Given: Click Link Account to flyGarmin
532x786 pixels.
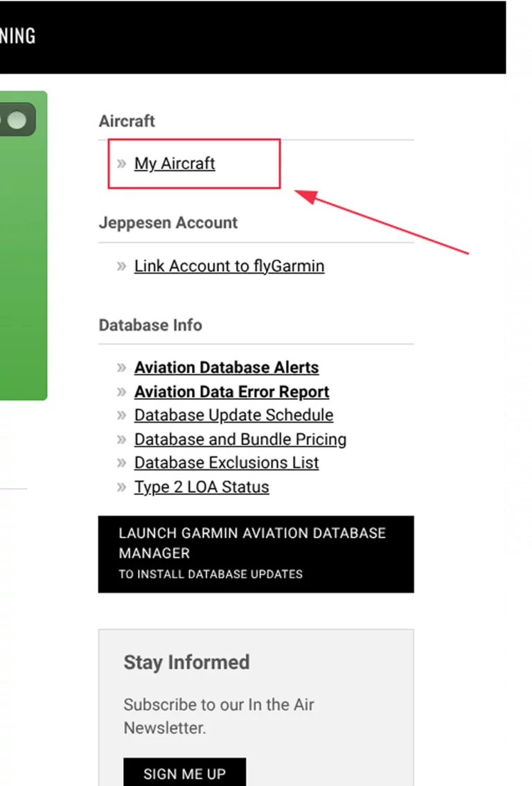Looking at the screenshot, I should pos(229,265).
